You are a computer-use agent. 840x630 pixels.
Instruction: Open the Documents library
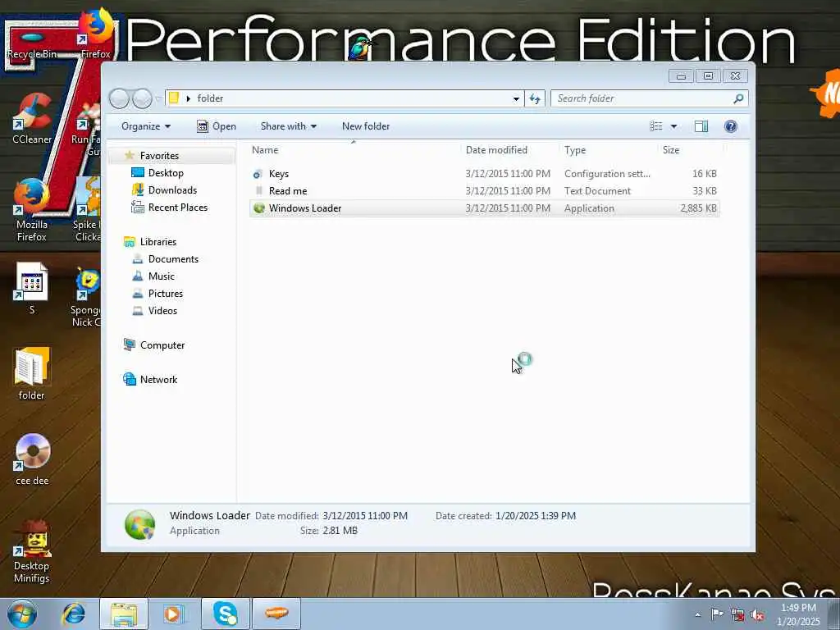click(x=173, y=258)
